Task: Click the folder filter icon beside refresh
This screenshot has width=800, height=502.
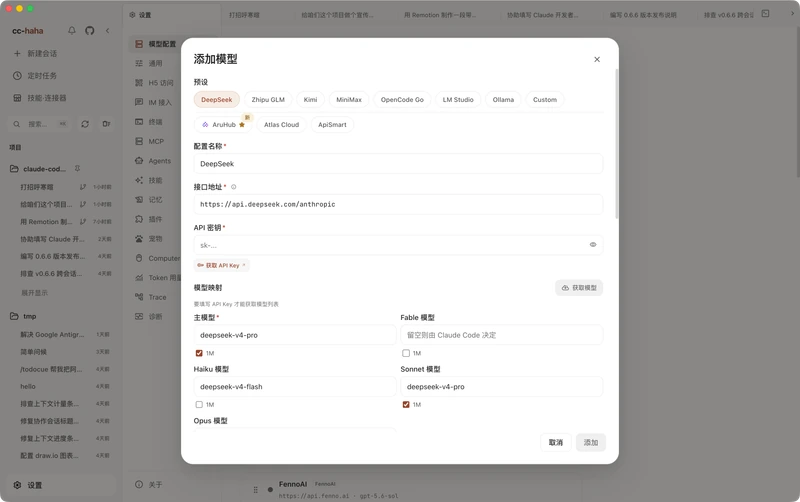Action: tap(106, 124)
